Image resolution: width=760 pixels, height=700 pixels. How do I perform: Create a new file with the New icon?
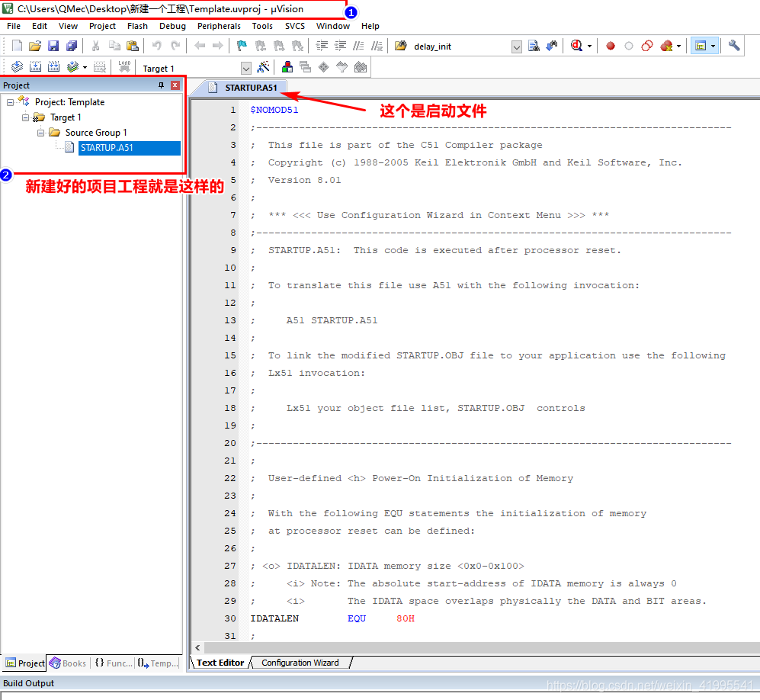(x=17, y=46)
